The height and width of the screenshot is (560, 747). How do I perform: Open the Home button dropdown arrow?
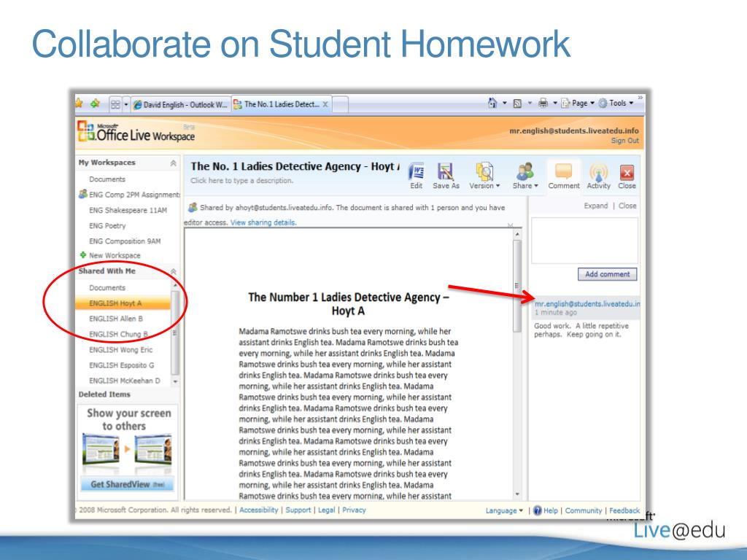[x=505, y=103]
